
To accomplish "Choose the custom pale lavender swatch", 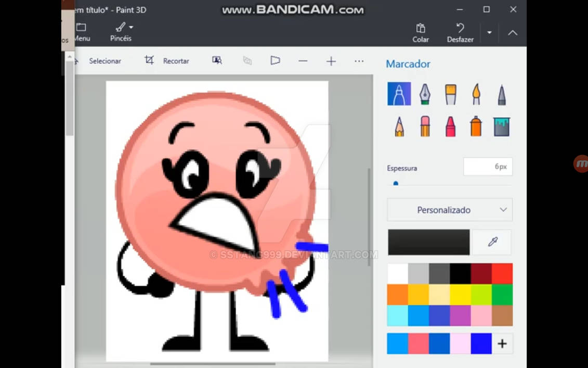I will point(461,344).
